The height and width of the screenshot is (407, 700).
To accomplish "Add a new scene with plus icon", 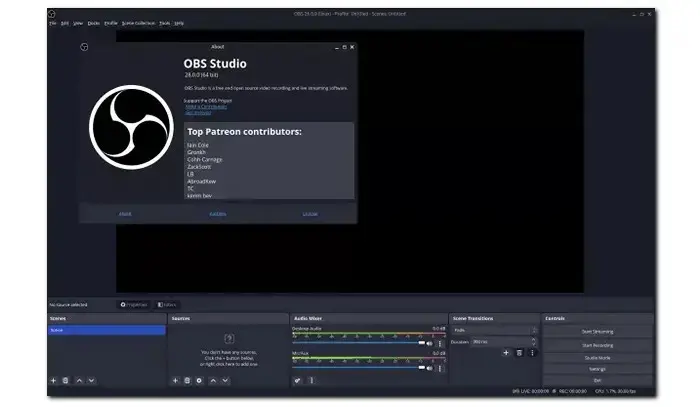I will click(54, 380).
